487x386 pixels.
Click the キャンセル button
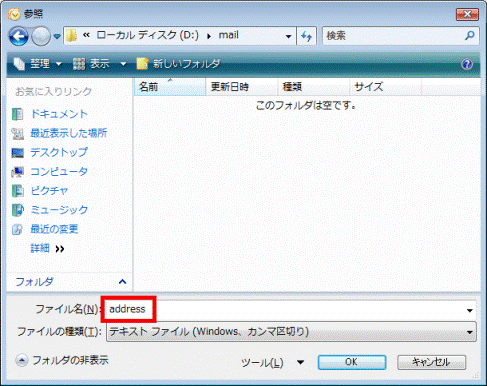[x=431, y=362]
